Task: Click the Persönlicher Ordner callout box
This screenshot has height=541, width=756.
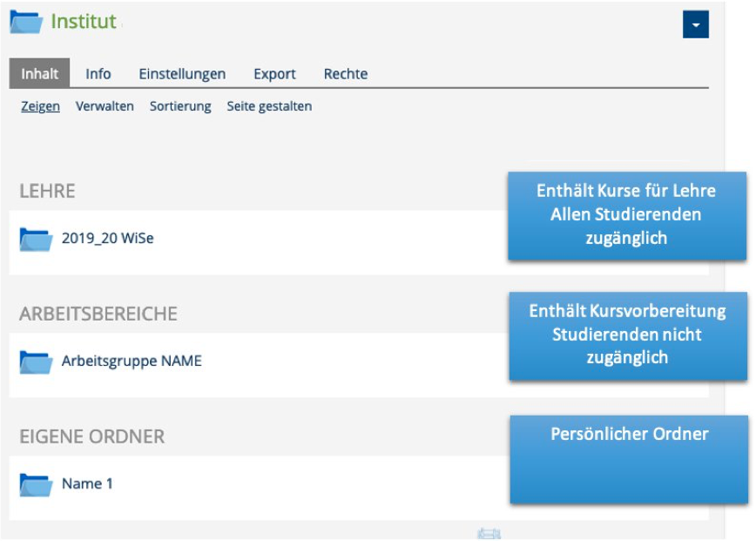Action: [x=629, y=459]
